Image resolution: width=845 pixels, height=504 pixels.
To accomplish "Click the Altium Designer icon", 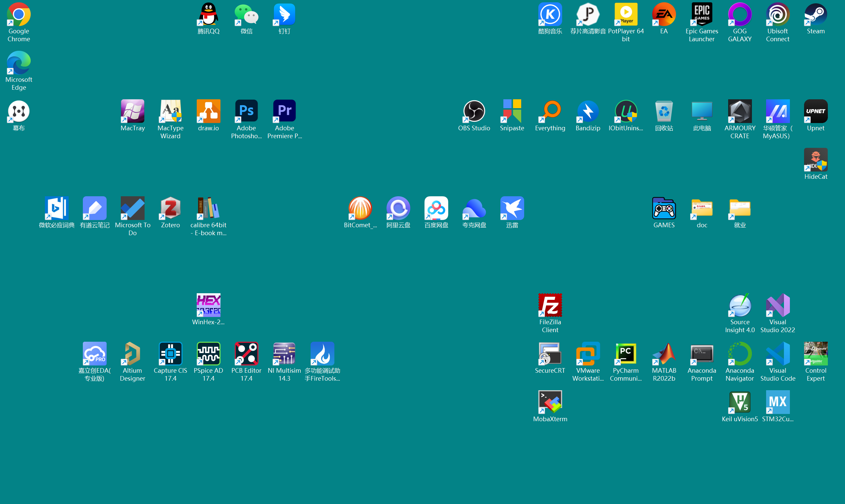I will pyautogui.click(x=132, y=354).
